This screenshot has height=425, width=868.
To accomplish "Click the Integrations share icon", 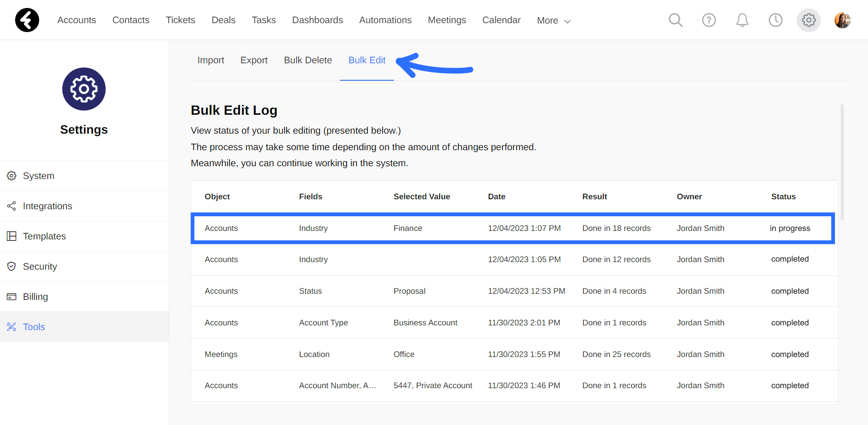I will click(12, 206).
